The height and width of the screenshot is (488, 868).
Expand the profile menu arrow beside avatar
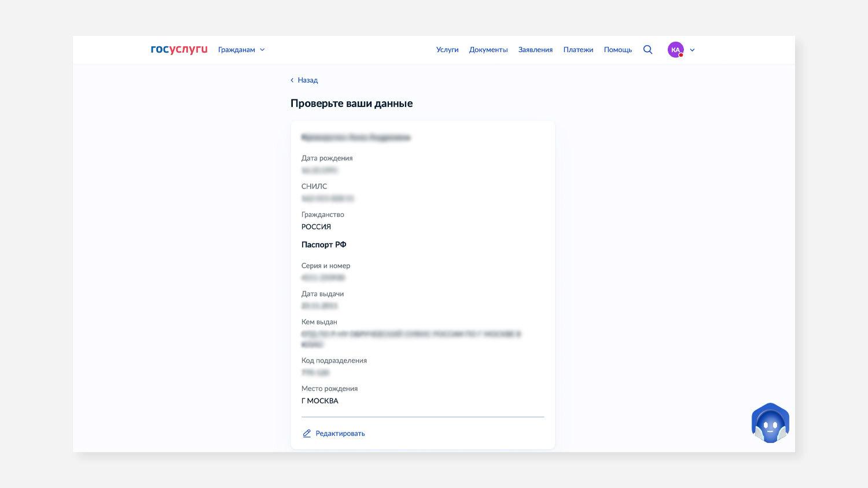pos(692,50)
